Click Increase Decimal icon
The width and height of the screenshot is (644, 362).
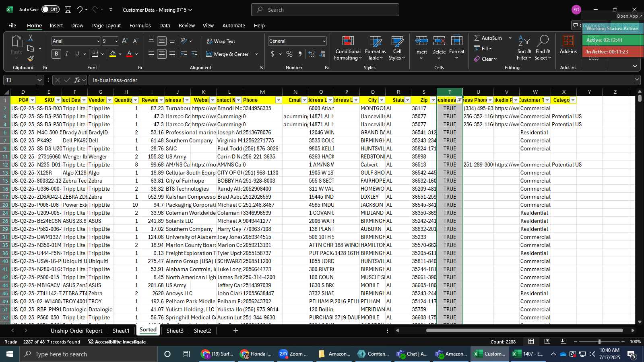[x=312, y=54]
